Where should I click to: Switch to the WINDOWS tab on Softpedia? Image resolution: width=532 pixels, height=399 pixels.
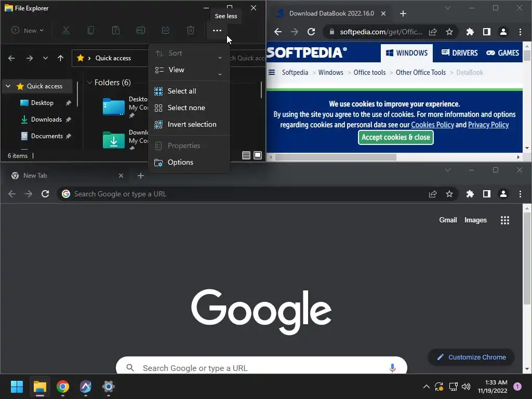click(407, 53)
